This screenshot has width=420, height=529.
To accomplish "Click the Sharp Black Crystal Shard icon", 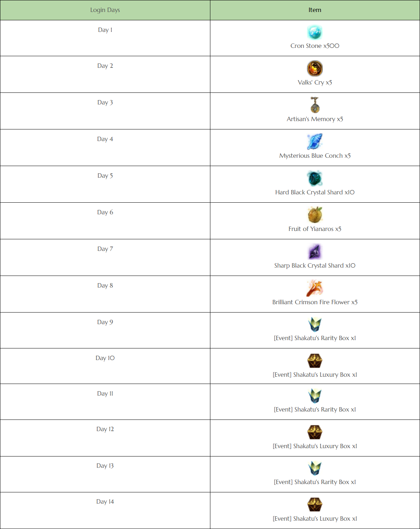I will 314,252.
